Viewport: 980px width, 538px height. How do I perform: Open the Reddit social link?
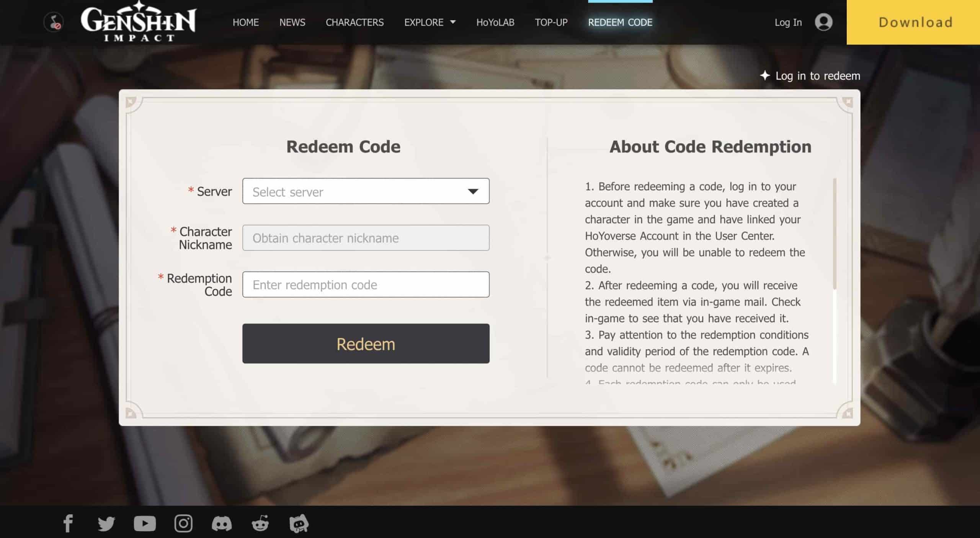[x=260, y=523]
